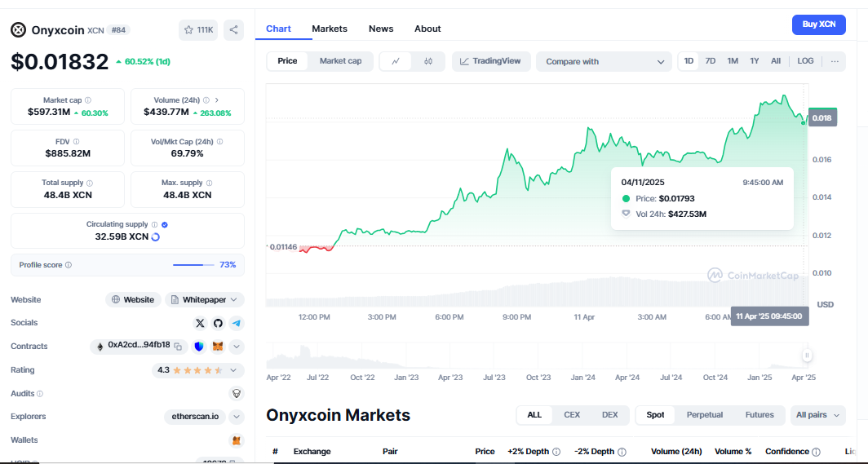Select the Price chart toggle
The height and width of the screenshot is (464, 868).
pyautogui.click(x=287, y=61)
